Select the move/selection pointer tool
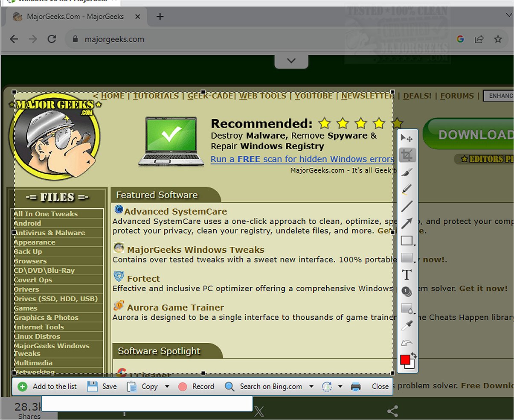This screenshot has height=420, width=514. (407, 138)
